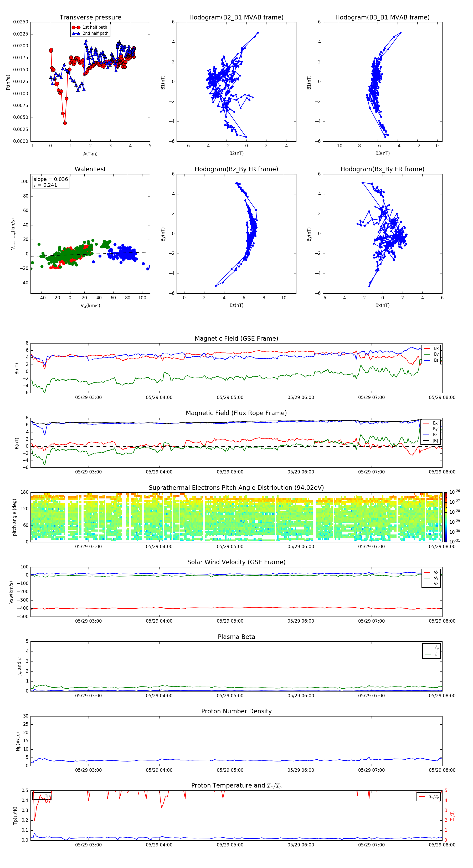This screenshot has width=473, height=868.
Task: Click the 'Hodogram(Bz_By FR frame)' title
Action: tap(236, 169)
